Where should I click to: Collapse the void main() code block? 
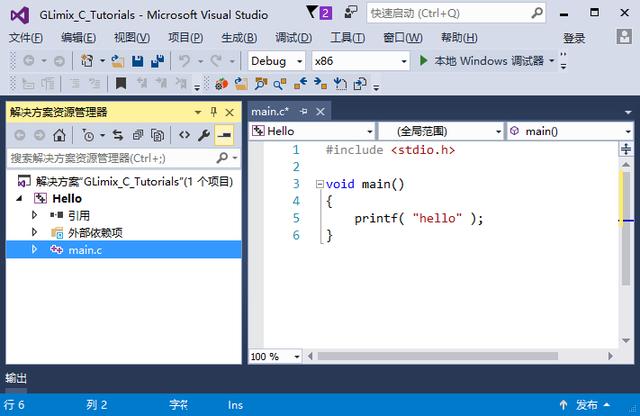tap(319, 185)
